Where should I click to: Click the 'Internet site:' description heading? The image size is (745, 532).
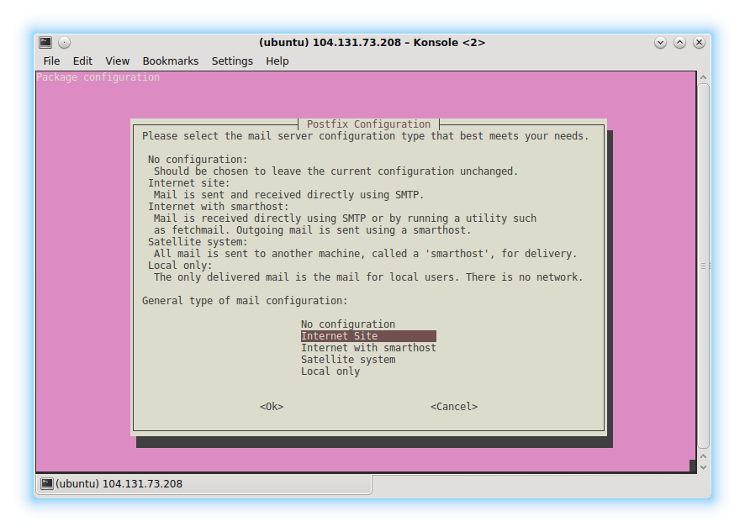[189, 183]
